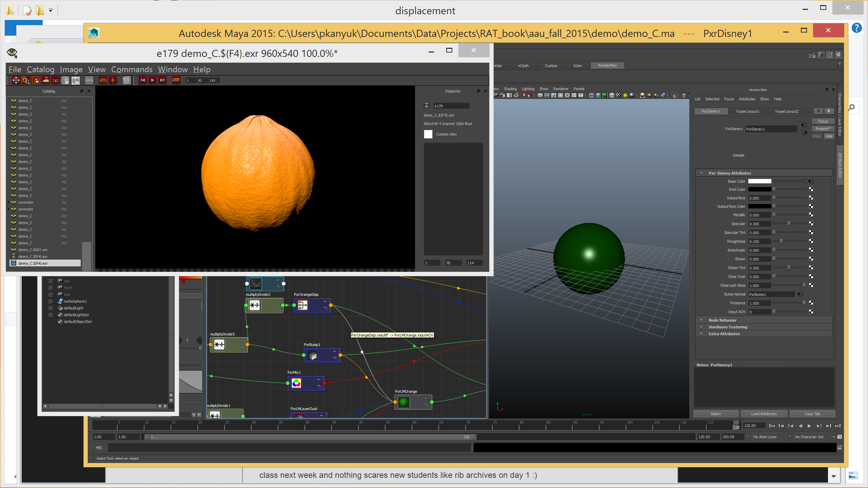Screen dimensions: 868x488
Task: Expand the Extra Attributes section
Action: pos(701,333)
